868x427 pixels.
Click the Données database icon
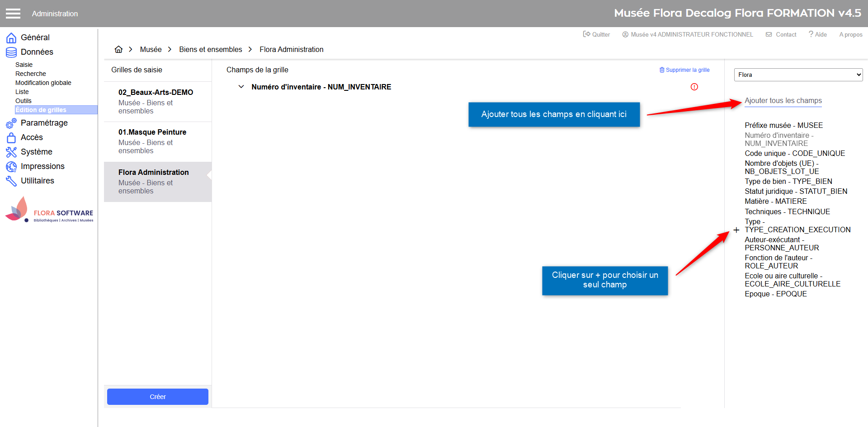11,52
